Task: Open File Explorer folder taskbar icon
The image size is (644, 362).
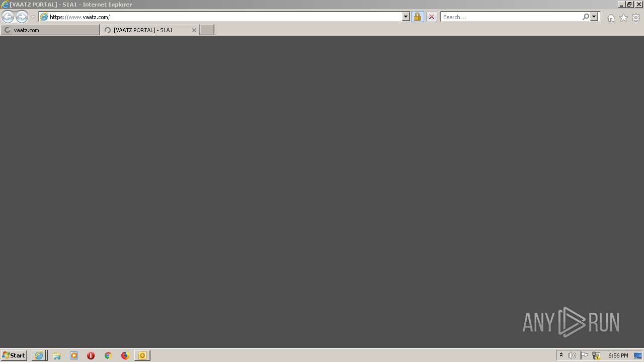Action: (x=57, y=355)
